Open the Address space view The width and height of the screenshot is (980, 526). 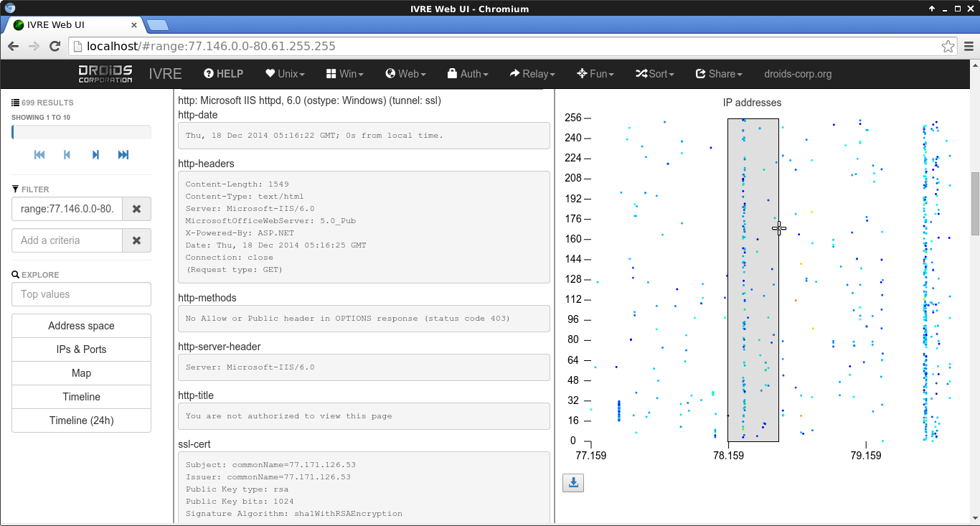click(81, 326)
